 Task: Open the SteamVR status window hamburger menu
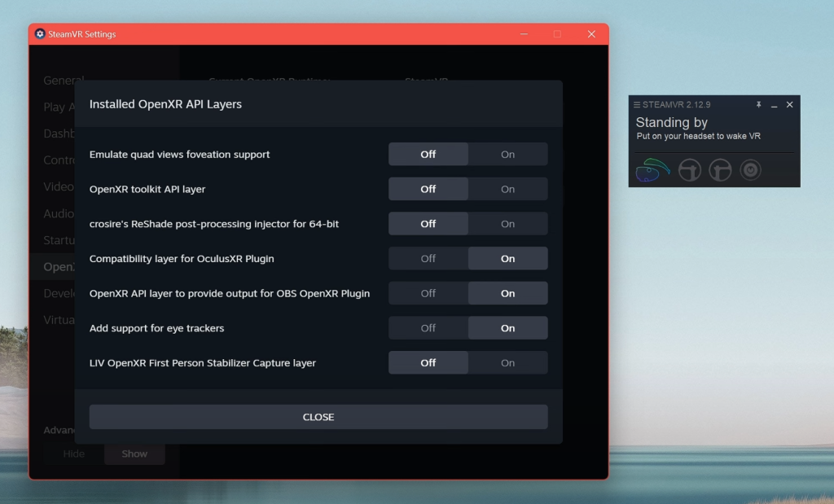[637, 105]
